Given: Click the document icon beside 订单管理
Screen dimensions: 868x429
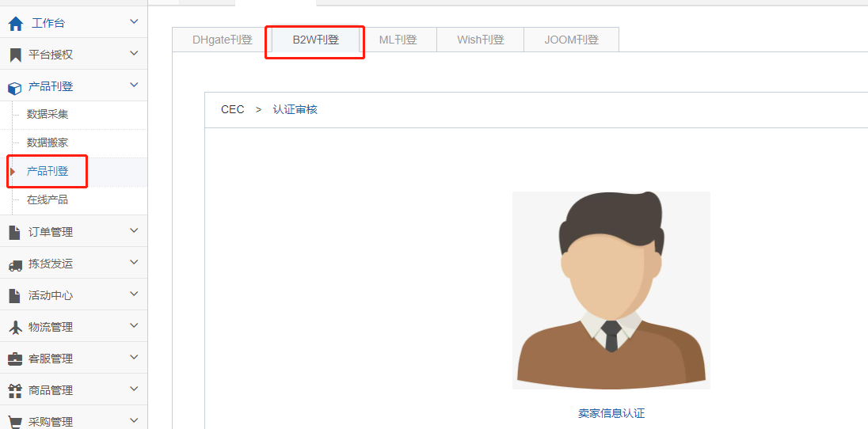Looking at the screenshot, I should pyautogui.click(x=15, y=233).
